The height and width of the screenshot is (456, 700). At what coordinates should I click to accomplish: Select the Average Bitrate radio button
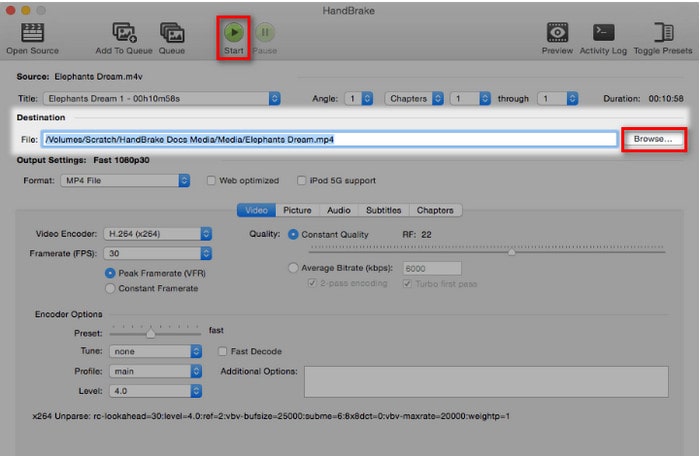click(293, 268)
